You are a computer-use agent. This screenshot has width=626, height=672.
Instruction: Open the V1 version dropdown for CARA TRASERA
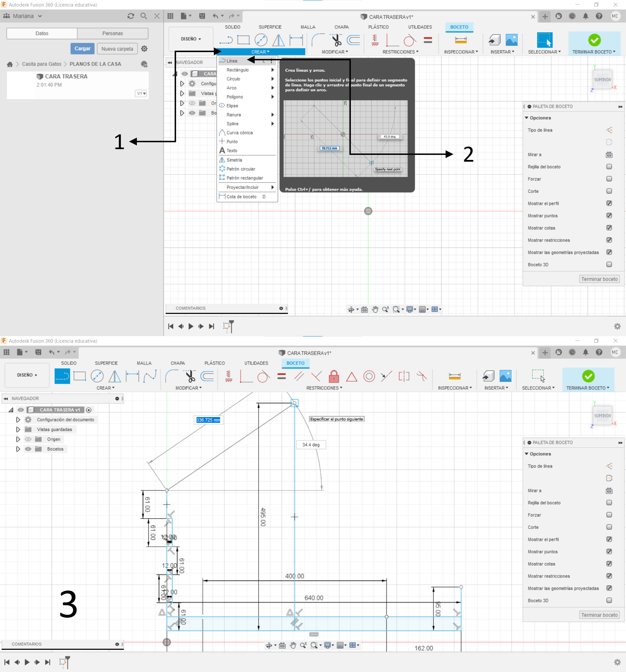pyautogui.click(x=141, y=93)
